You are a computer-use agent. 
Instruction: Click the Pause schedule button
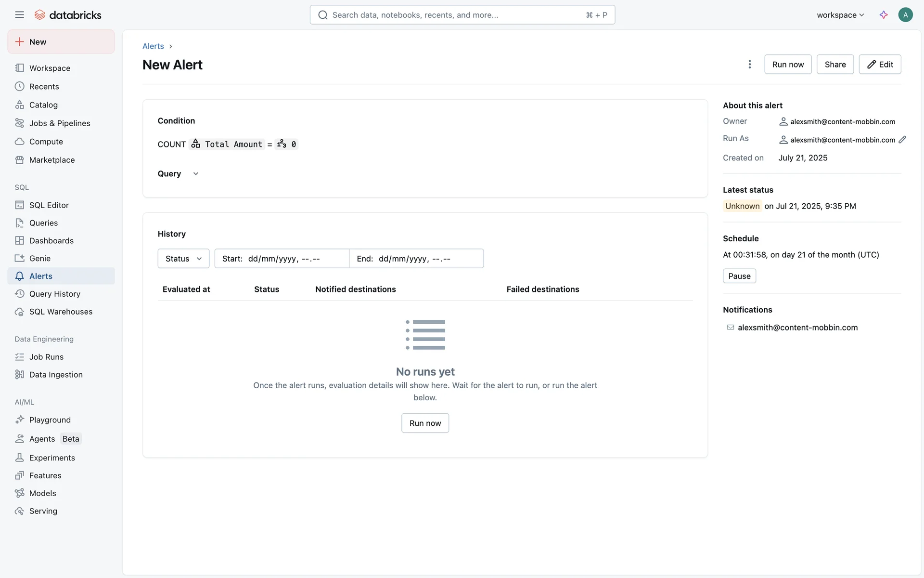tap(739, 276)
